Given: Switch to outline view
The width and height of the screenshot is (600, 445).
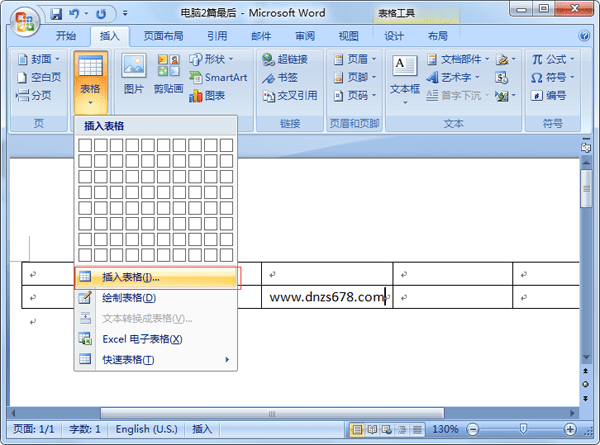Looking at the screenshot, I should point(402,430).
